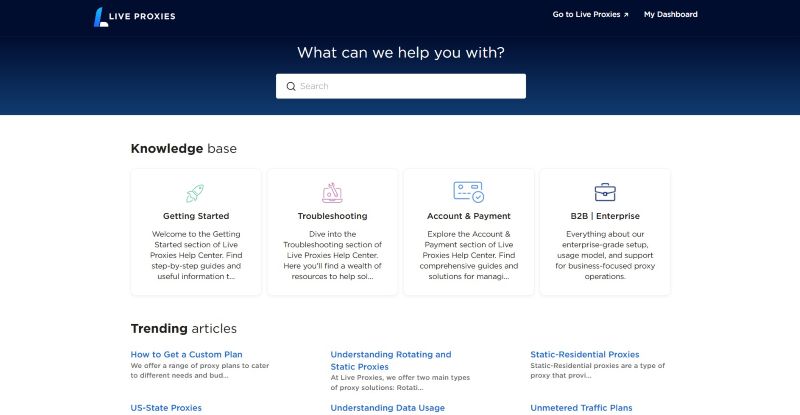The width and height of the screenshot is (800, 415).
Task: Open article Understanding Data Usage
Action: click(388, 408)
